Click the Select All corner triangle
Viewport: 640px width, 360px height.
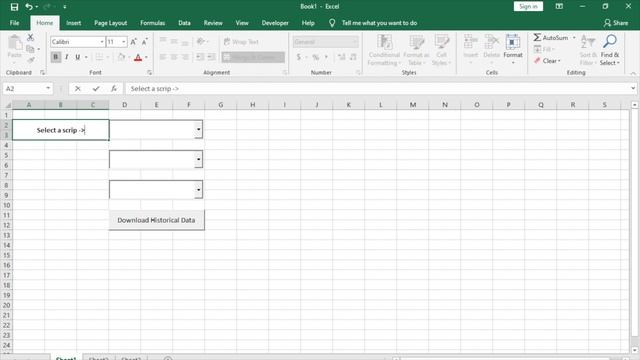point(7,105)
